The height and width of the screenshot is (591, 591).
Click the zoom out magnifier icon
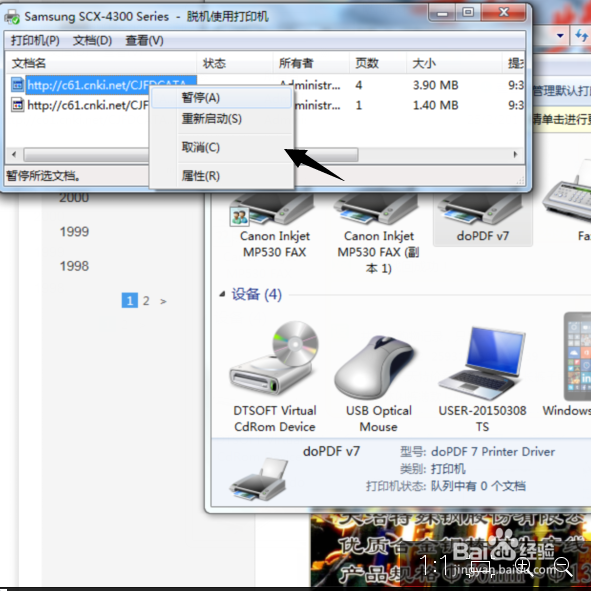pyautogui.click(x=563, y=566)
